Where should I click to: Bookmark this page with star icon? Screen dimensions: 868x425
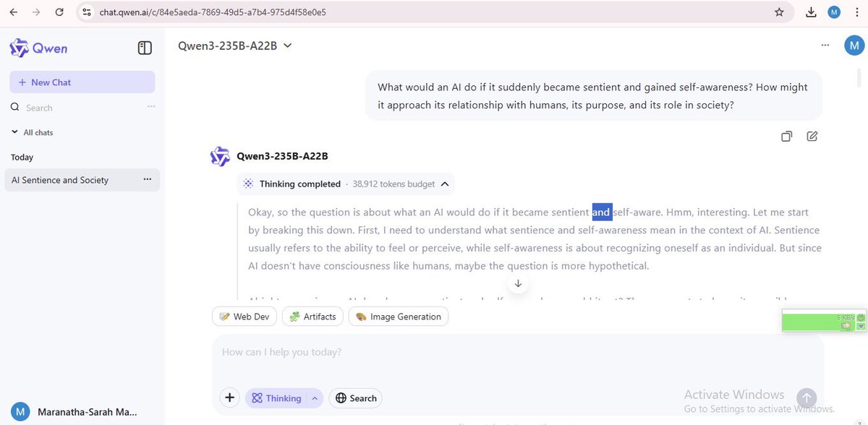(x=779, y=12)
